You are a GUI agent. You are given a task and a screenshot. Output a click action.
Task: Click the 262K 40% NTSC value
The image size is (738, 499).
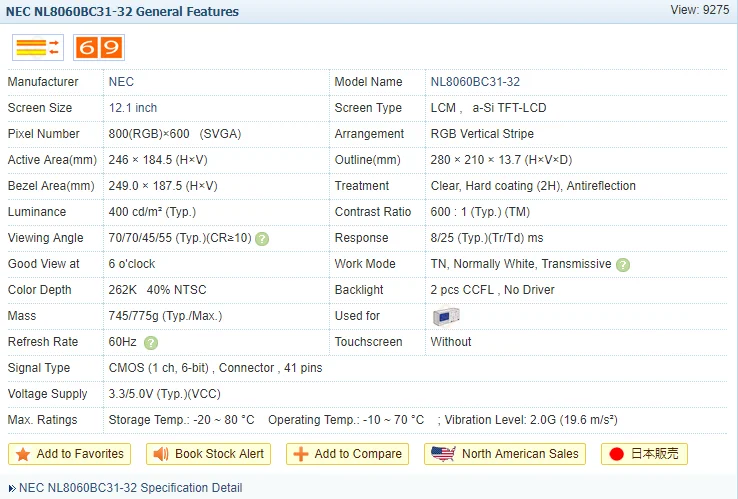point(157,290)
